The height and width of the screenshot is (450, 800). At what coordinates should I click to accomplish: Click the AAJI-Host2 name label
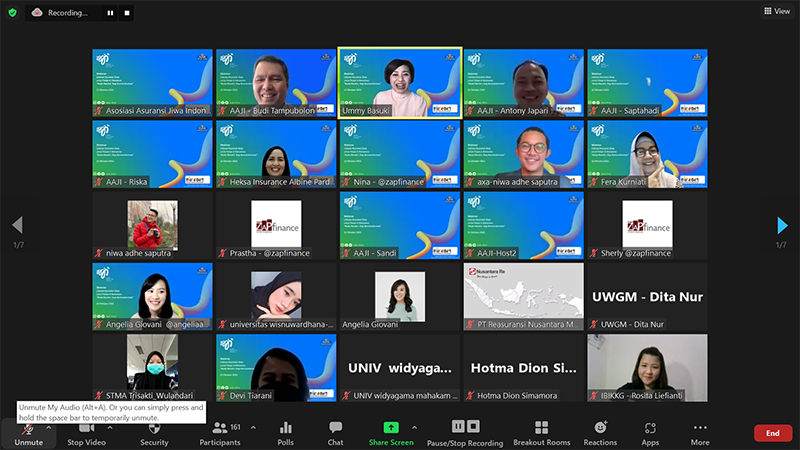pyautogui.click(x=496, y=253)
